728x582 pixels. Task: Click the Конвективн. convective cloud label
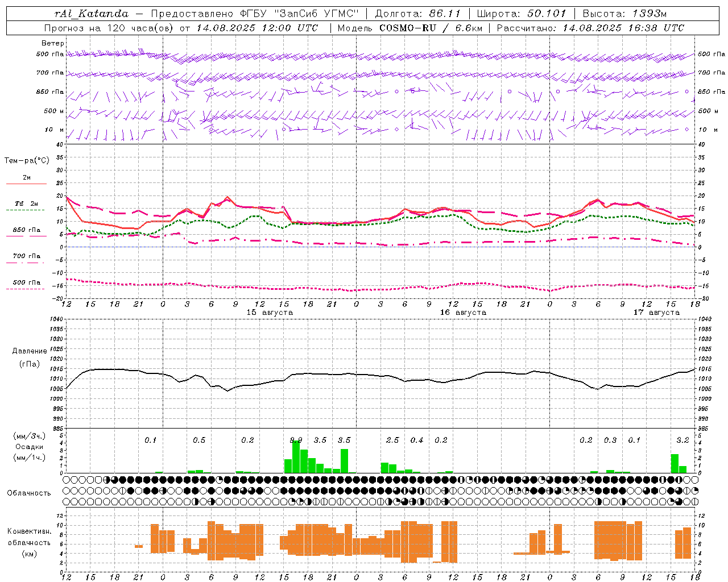29,531
